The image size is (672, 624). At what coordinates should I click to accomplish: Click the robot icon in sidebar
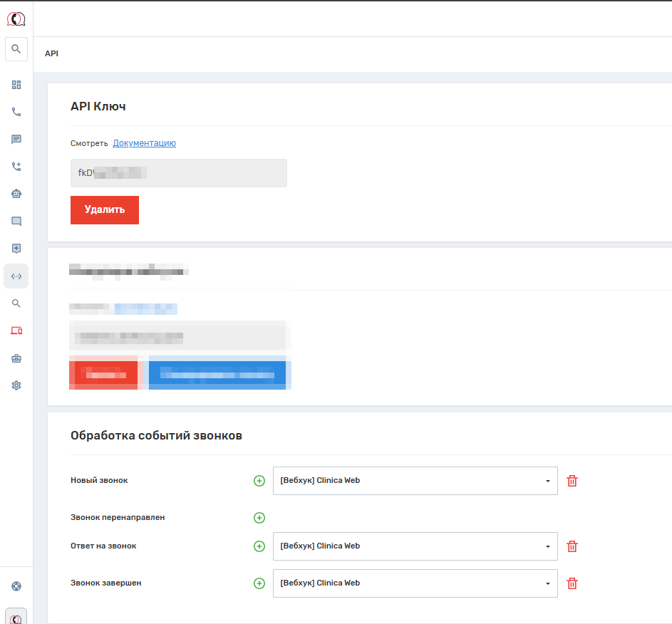[16, 194]
